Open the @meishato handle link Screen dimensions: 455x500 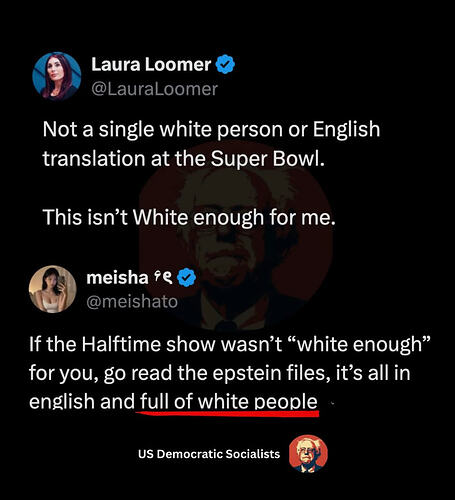click(132, 302)
